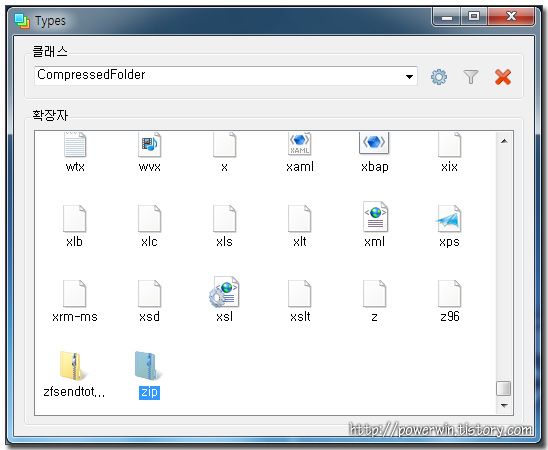Select the x extension icon

(x=224, y=145)
